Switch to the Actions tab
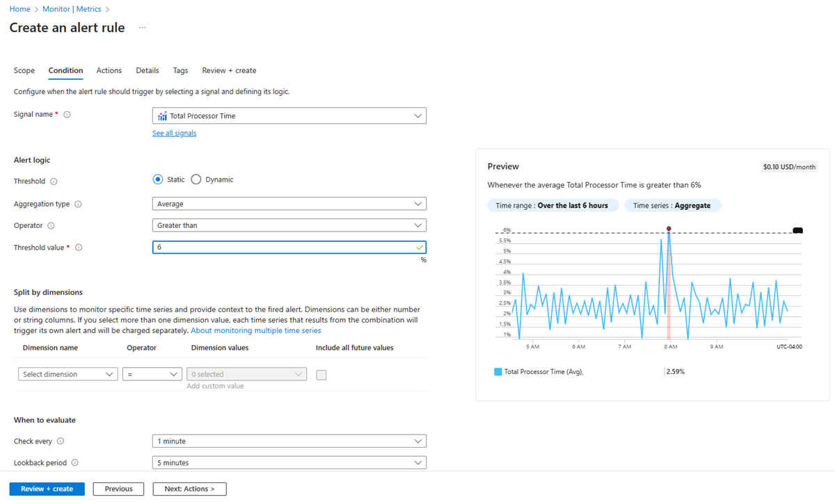This screenshot has height=504, width=835. click(109, 70)
